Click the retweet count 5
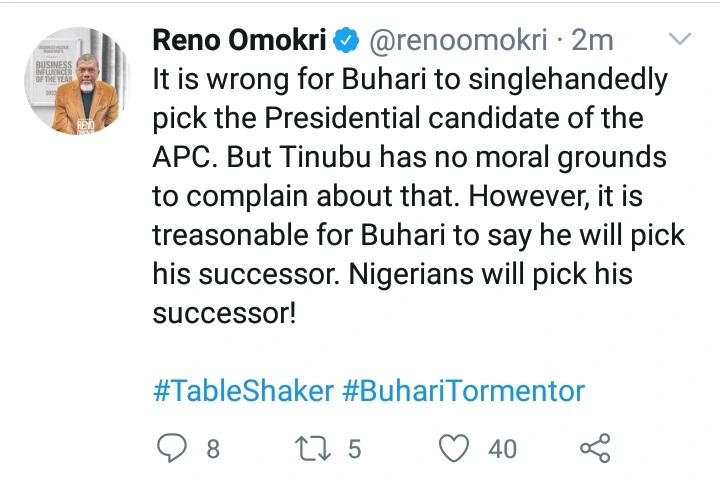The image size is (720, 487). (354, 449)
